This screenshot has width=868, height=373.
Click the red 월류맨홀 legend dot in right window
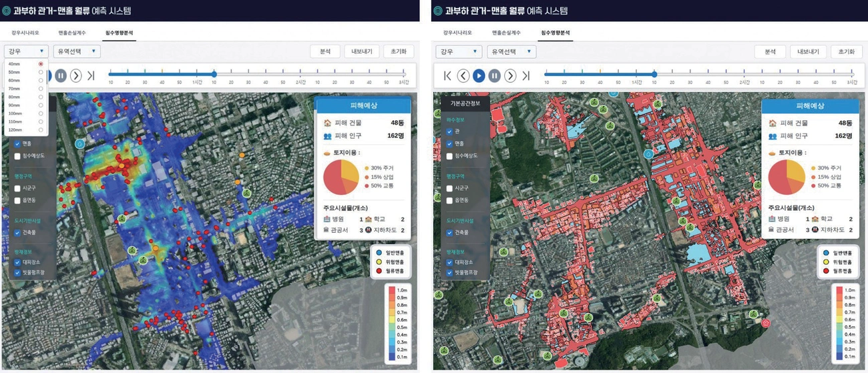coord(826,272)
